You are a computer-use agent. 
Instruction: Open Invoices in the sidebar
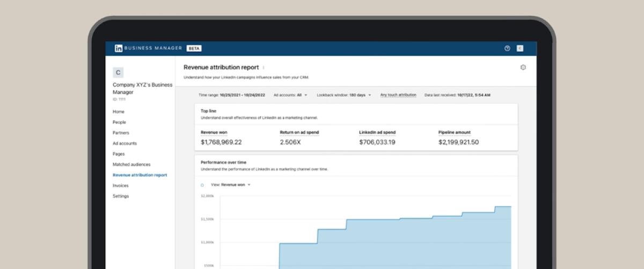pos(120,185)
